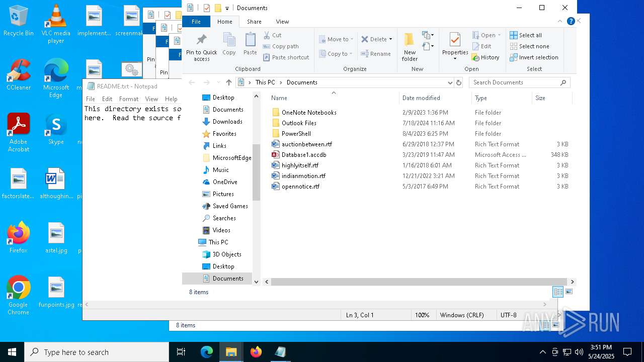Open Pictures in navigation pane

tap(223, 194)
